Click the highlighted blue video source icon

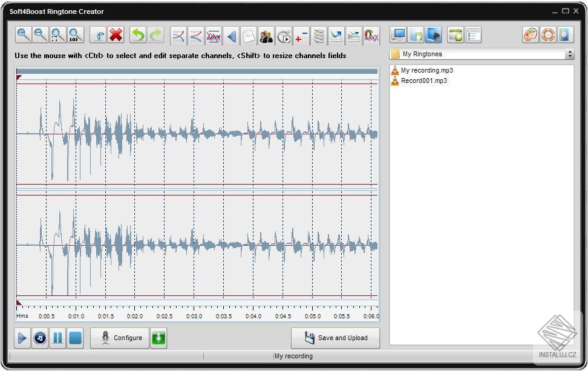pos(433,35)
